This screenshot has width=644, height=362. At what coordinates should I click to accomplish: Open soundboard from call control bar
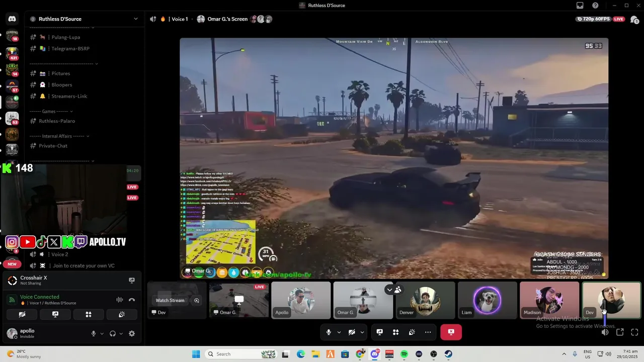412,332
